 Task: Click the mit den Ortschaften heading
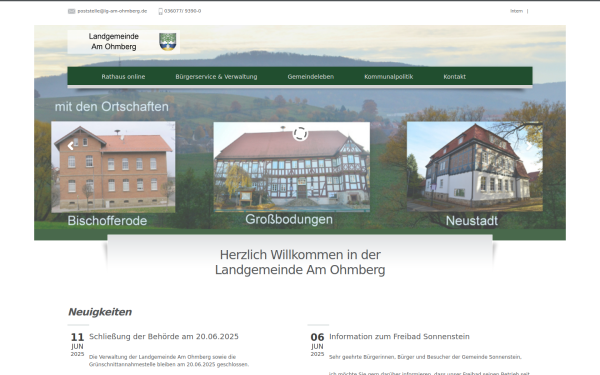112,107
